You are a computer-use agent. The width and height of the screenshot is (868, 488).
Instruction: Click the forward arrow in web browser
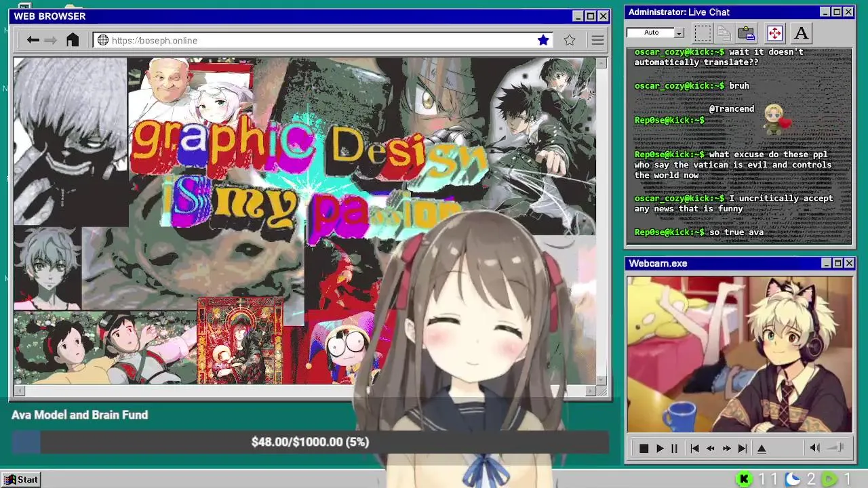coord(51,41)
